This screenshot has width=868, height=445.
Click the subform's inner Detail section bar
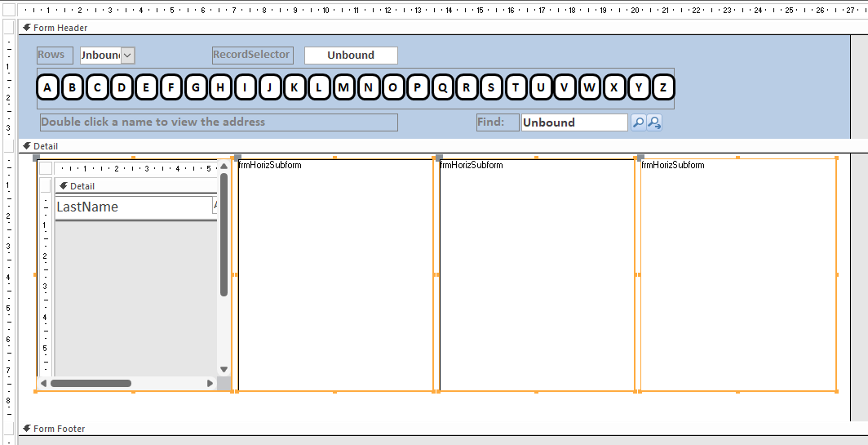pos(135,186)
